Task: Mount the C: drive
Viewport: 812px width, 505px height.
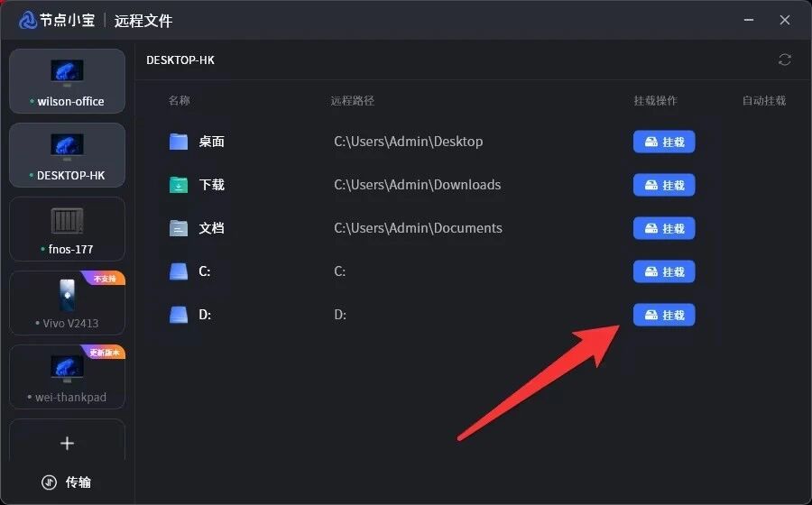Action: coord(664,271)
